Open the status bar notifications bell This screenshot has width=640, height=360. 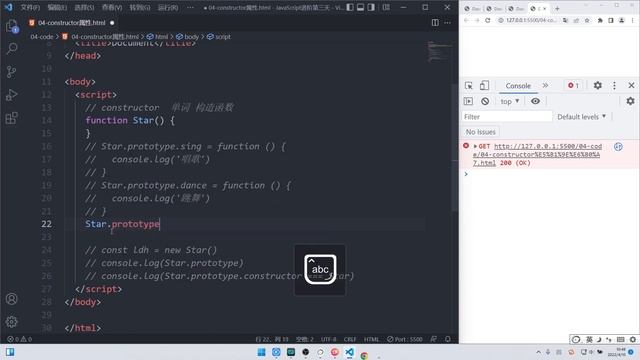448,339
